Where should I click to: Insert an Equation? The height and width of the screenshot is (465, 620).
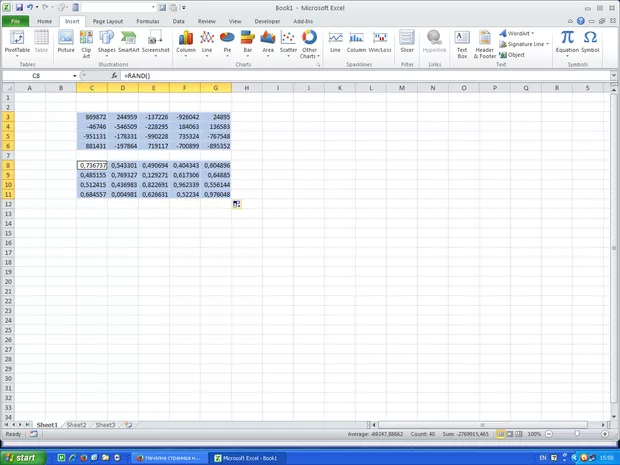point(567,41)
